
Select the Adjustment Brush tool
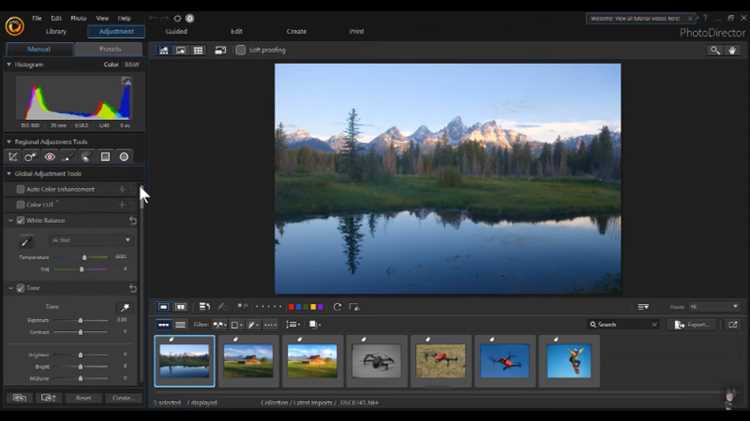point(67,157)
